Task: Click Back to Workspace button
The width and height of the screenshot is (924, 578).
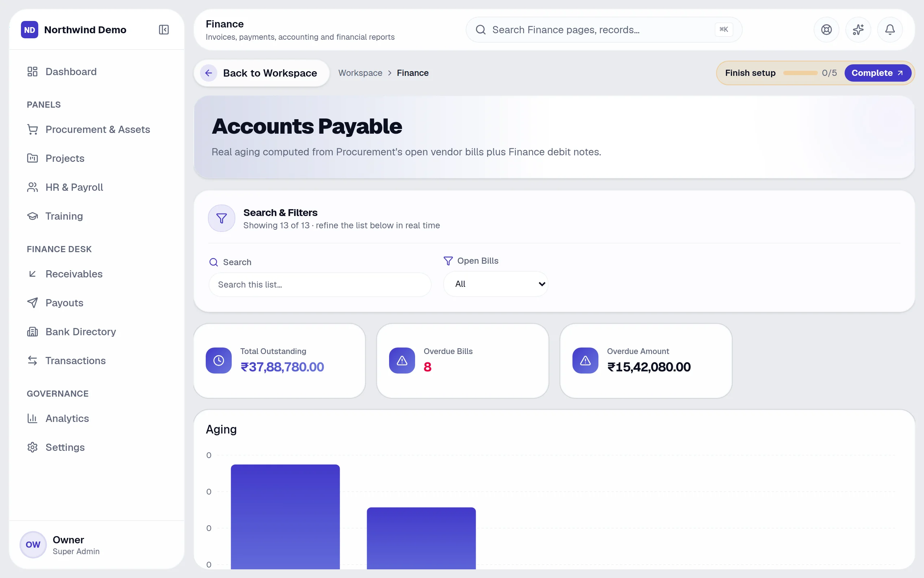Action: click(262, 73)
